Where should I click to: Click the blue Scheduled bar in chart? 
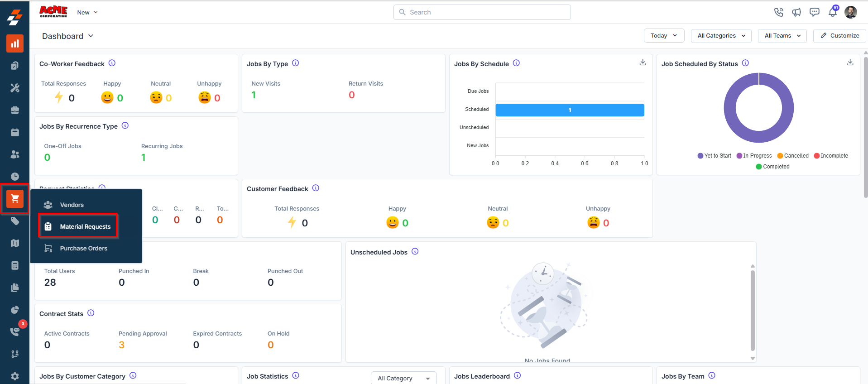pyautogui.click(x=570, y=110)
